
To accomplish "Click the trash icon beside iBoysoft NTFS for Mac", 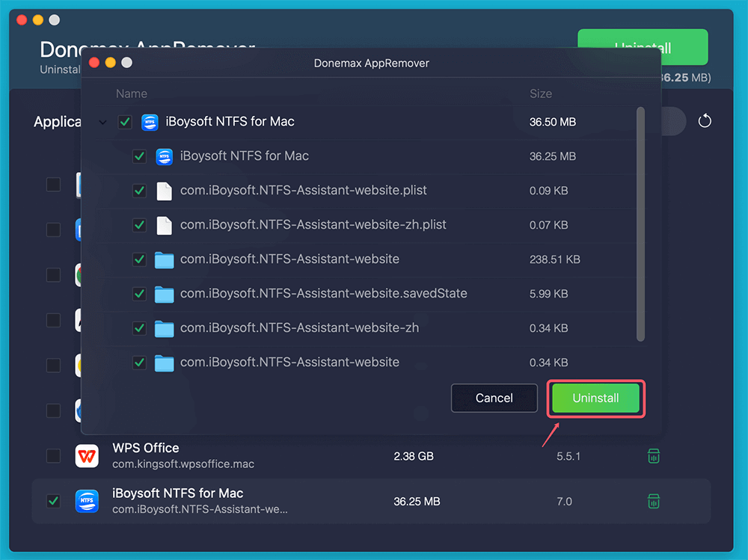I will 653,501.
